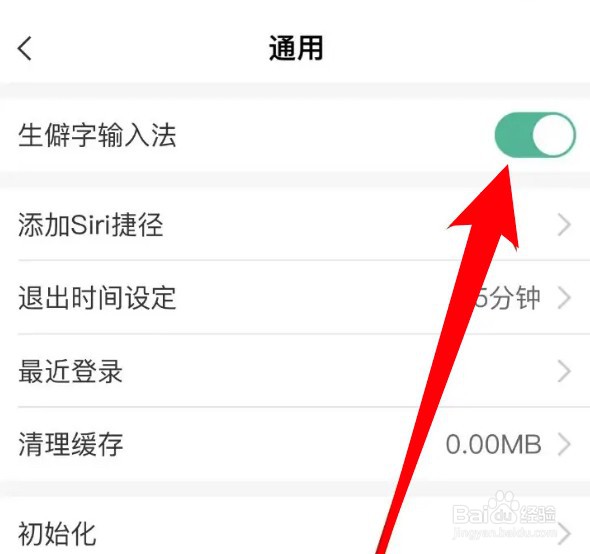The width and height of the screenshot is (590, 554).
Task: Select 清理缓存 to clear cache
Action: coord(295,444)
